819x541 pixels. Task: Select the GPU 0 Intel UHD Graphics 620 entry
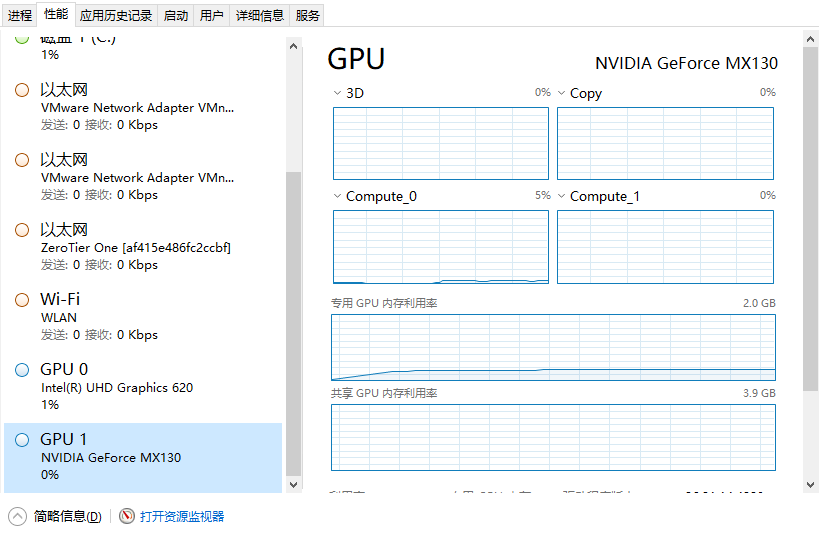tap(143, 387)
